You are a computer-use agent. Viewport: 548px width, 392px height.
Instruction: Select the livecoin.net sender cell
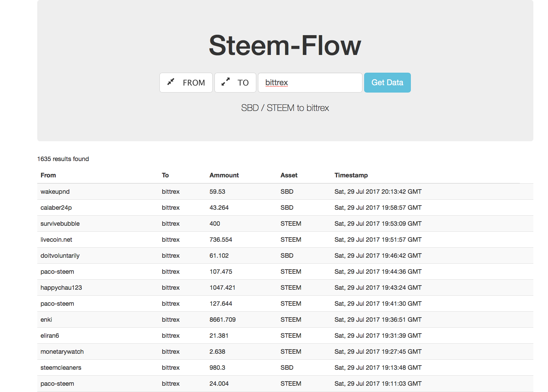(x=56, y=240)
